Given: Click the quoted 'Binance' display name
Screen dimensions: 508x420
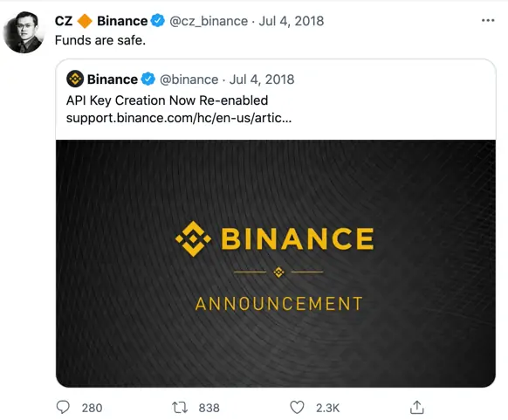Looking at the screenshot, I should (x=113, y=79).
